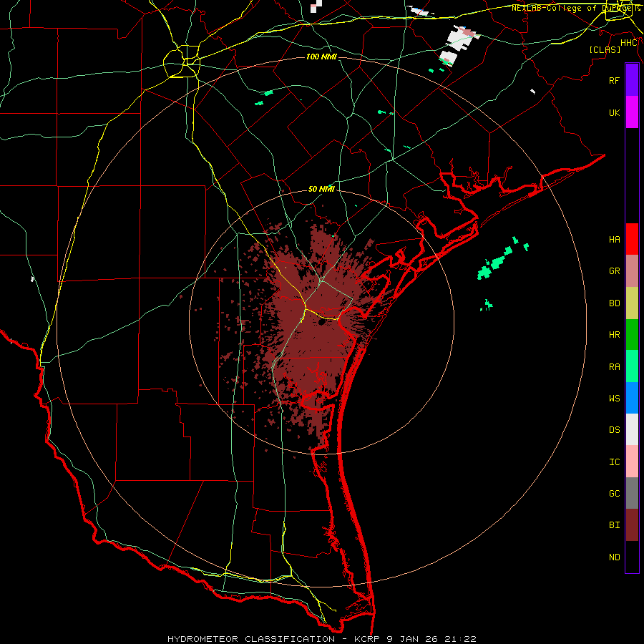
Task: Click the "[CLAS]" legend header text
Action: click(x=605, y=49)
